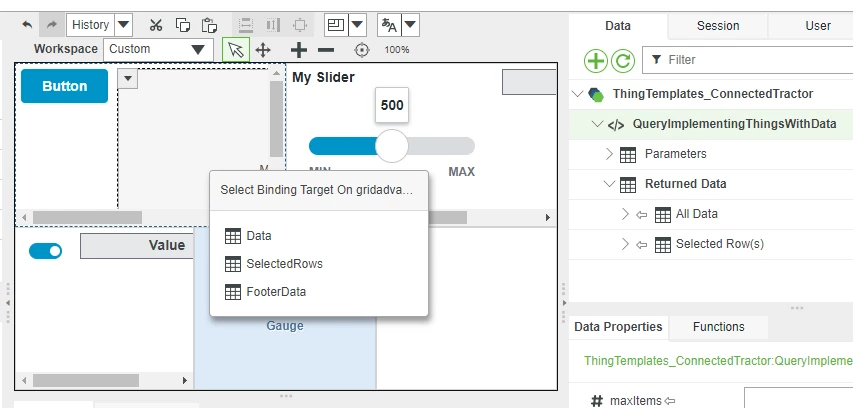Click the Filter input field
The height and width of the screenshot is (408, 853).
point(748,60)
